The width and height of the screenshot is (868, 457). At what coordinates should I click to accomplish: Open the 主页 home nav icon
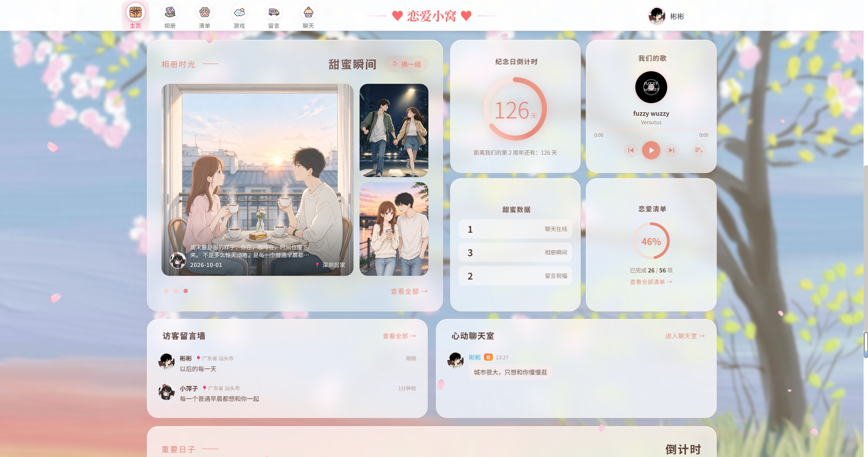point(135,16)
